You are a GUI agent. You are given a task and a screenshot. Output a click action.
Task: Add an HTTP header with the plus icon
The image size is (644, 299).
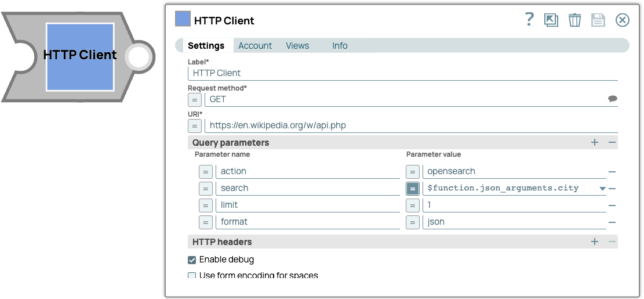[595, 242]
